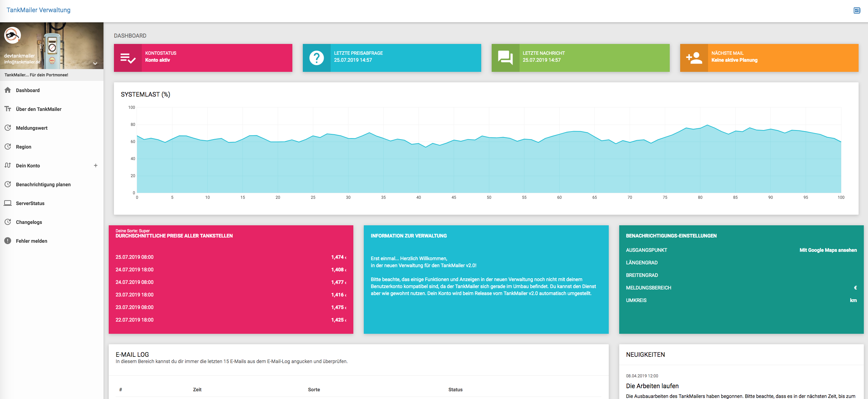Click the UMKREIS label
Viewport: 868px width, 399px height.
(636, 300)
